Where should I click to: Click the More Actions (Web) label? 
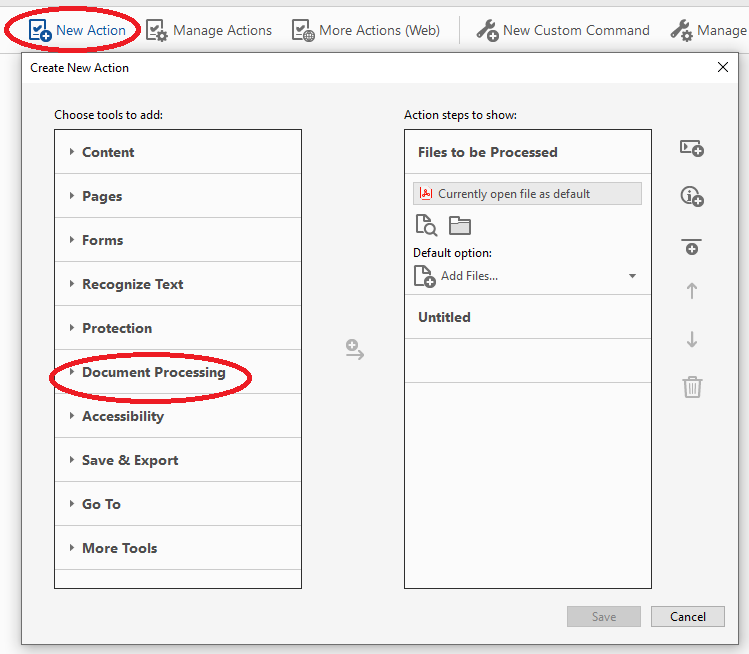point(379,31)
